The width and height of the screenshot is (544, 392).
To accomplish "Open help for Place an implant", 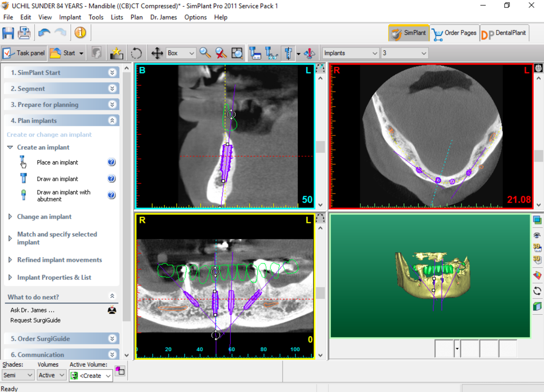I will click(x=111, y=162).
